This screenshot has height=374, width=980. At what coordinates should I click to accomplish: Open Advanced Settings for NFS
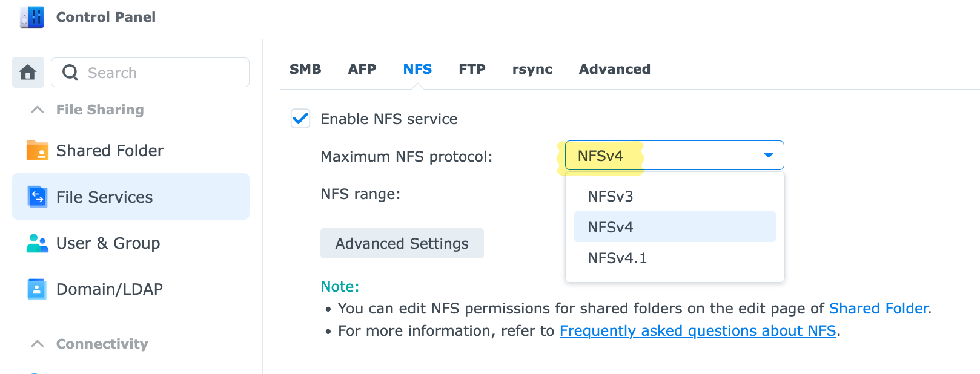[x=402, y=243]
